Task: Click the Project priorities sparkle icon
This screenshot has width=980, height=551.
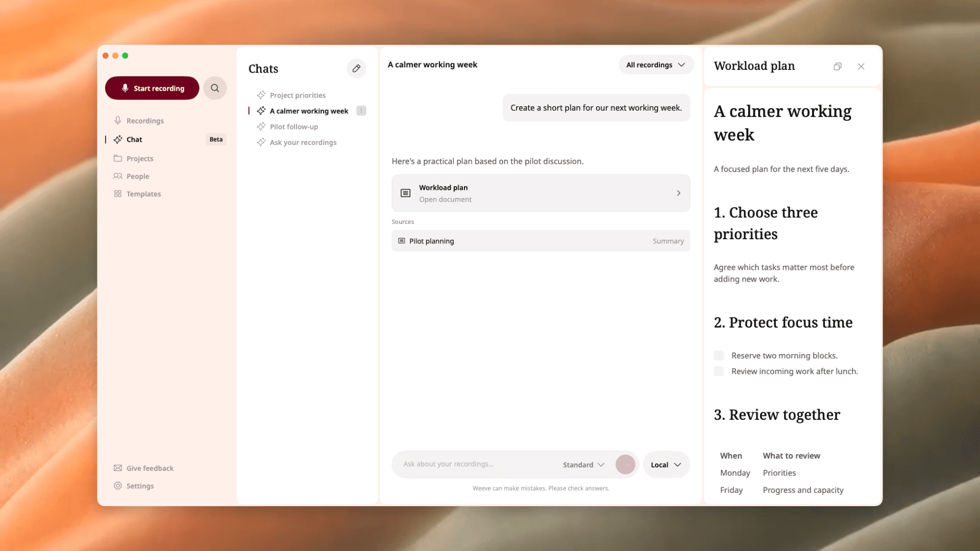Action: [261, 95]
